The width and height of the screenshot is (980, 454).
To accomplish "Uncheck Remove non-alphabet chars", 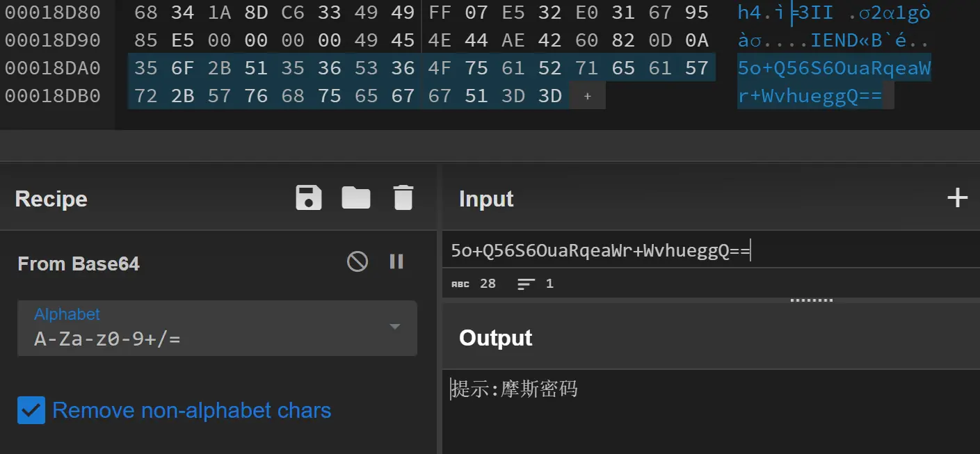I will pos(31,410).
